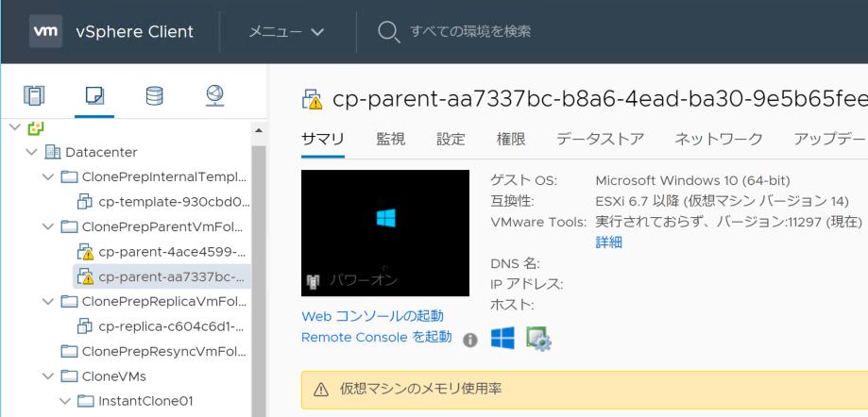The height and width of the screenshot is (417, 868).
Task: Open the 権限 tab
Action: click(x=511, y=139)
